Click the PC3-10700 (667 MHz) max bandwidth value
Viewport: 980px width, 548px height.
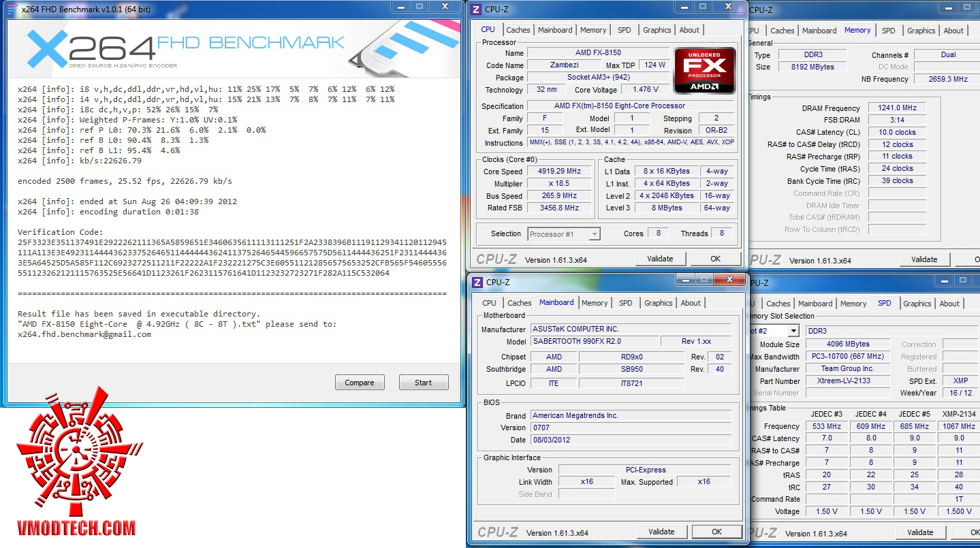pos(848,357)
